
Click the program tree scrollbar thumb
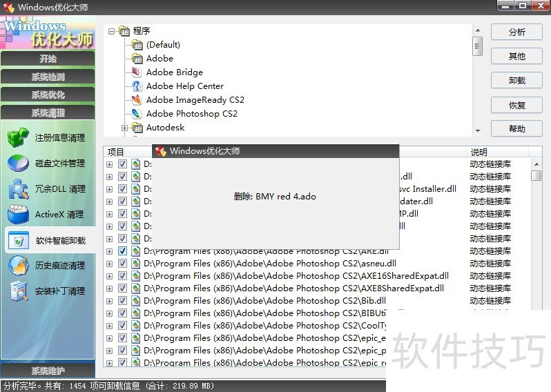click(x=478, y=46)
